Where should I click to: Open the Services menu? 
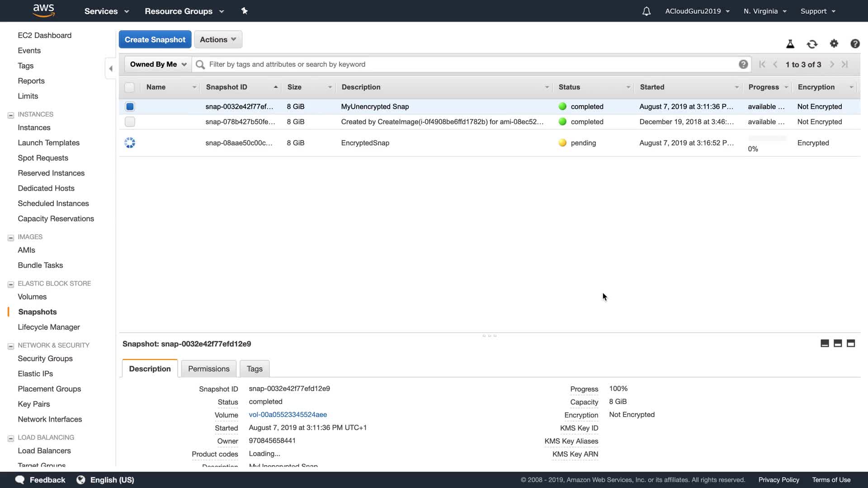tap(107, 11)
